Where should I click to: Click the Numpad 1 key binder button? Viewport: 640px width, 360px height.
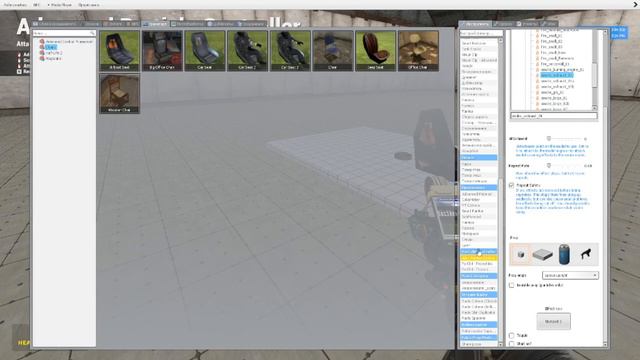[553, 321]
